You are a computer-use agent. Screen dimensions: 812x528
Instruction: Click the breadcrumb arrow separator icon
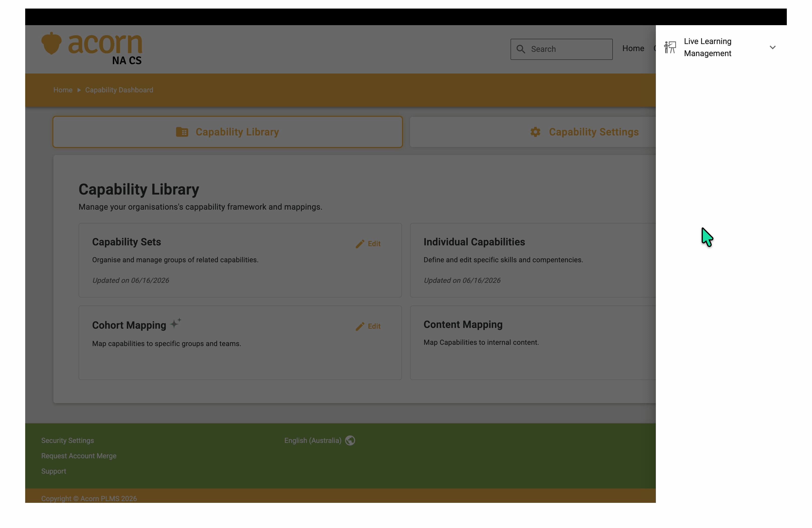(79, 90)
